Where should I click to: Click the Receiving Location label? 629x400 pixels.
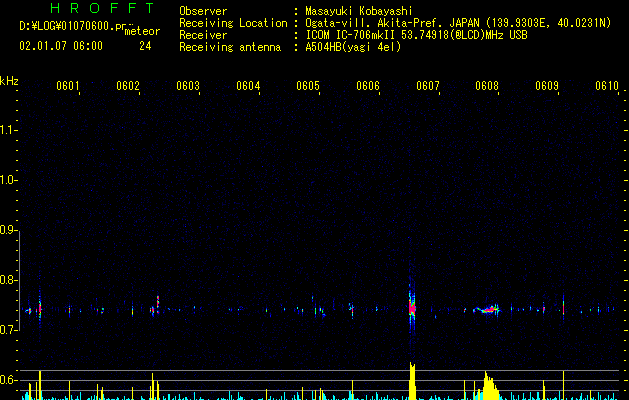[x=233, y=23]
